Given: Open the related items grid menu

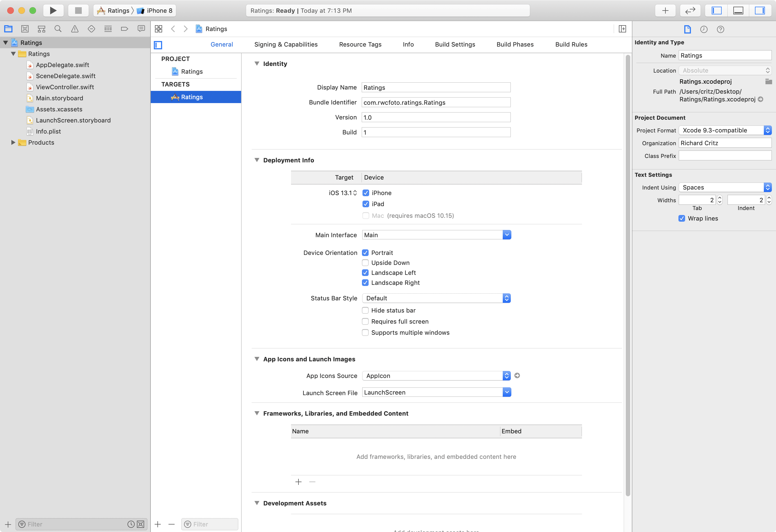Looking at the screenshot, I should [159, 29].
